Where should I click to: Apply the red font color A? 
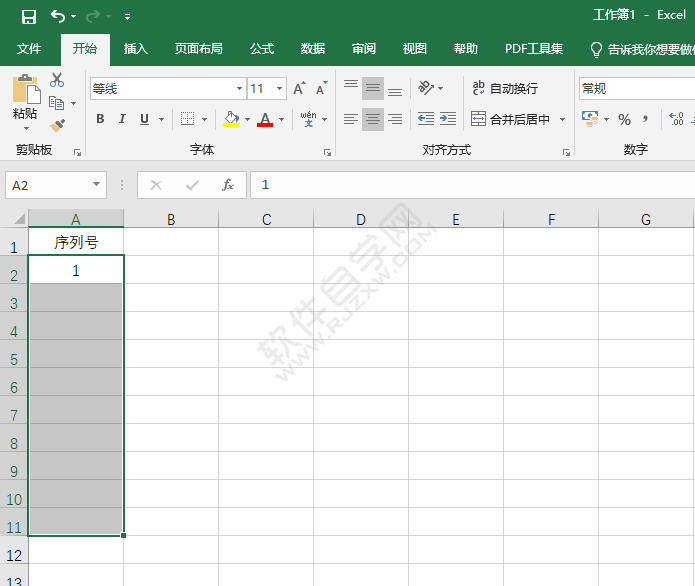point(265,119)
